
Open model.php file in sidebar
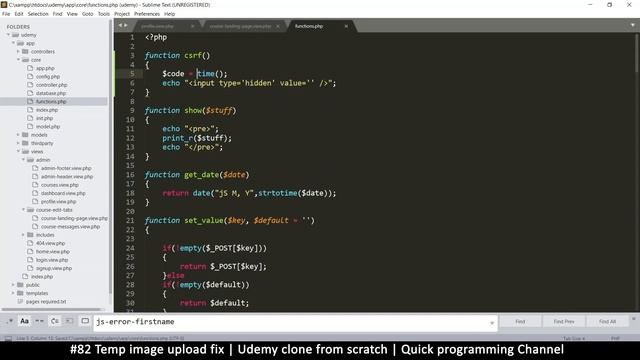(x=48, y=127)
